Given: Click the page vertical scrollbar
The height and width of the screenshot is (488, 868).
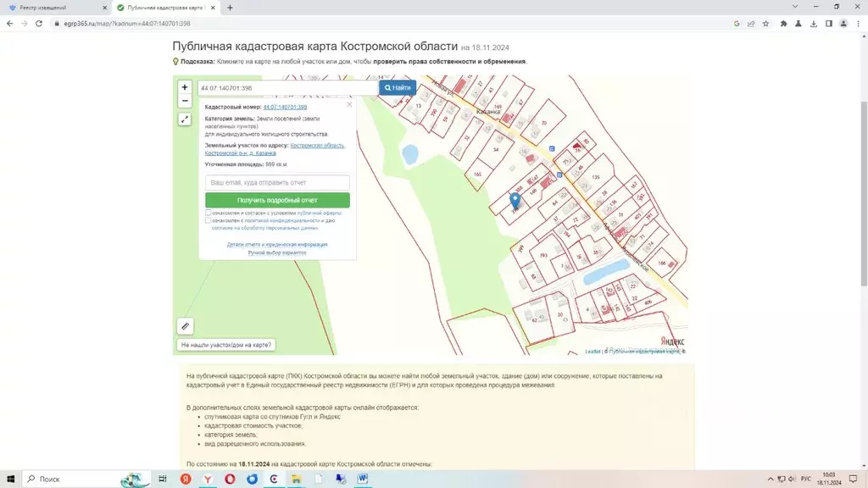Looking at the screenshot, I should coord(864,194).
